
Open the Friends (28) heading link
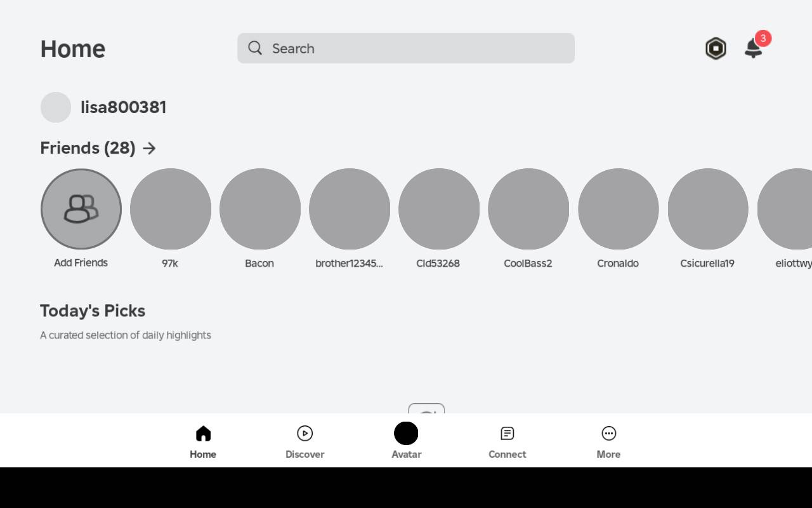point(88,148)
